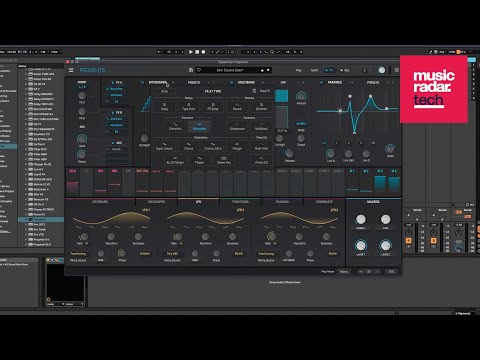Click the undo arrow in bottom bar
This screenshot has width=480, height=360.
coord(361,272)
